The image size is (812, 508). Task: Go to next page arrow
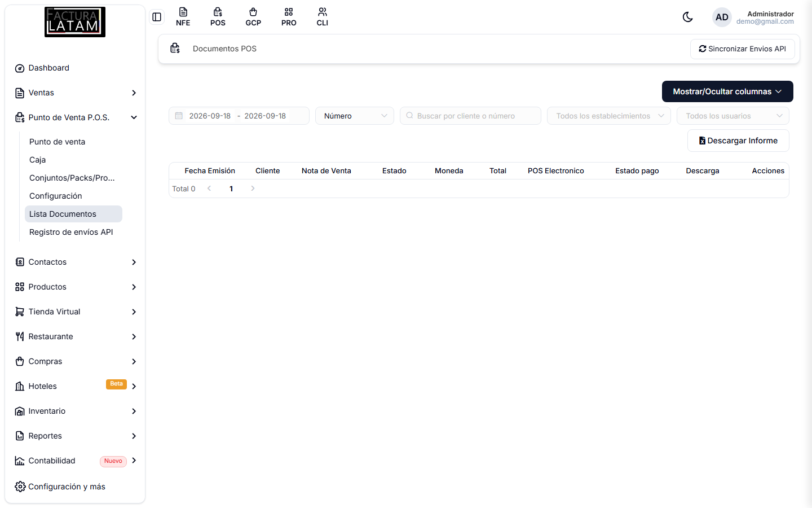(x=253, y=189)
